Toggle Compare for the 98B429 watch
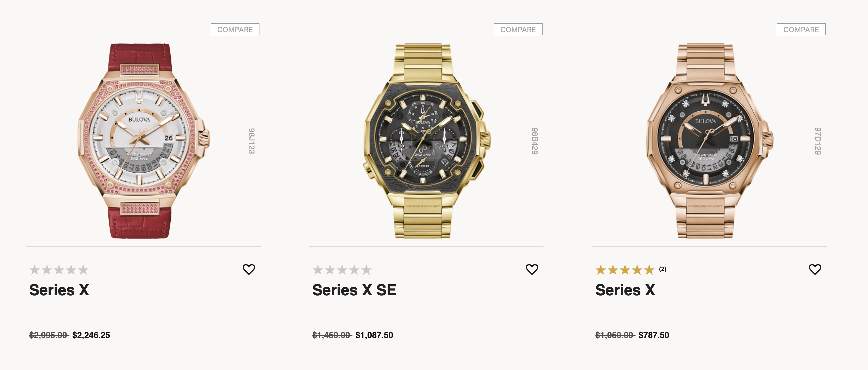This screenshot has height=370, width=868. 518,29
